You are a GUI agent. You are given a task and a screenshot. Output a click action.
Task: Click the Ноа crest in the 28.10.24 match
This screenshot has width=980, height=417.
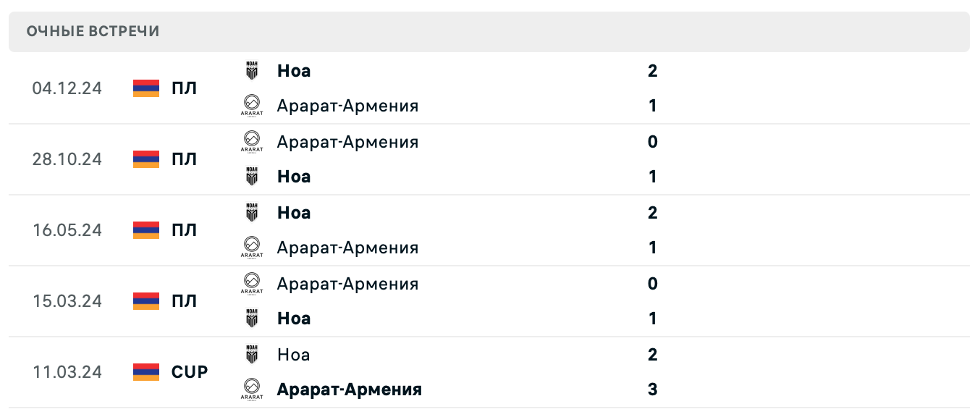pyautogui.click(x=251, y=176)
